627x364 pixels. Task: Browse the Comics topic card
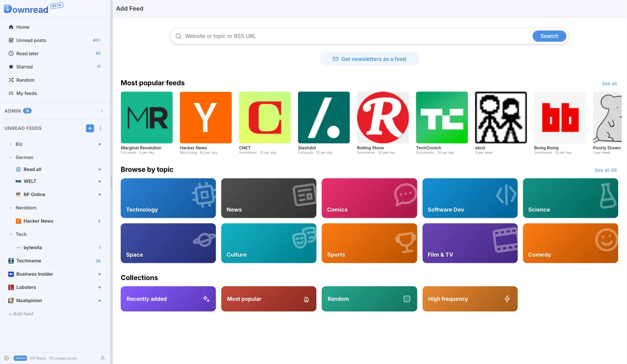click(369, 198)
